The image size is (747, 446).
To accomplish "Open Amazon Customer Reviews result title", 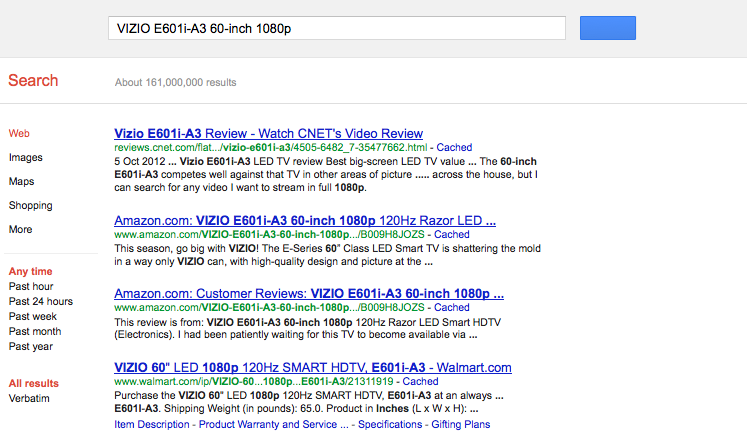I will [309, 294].
